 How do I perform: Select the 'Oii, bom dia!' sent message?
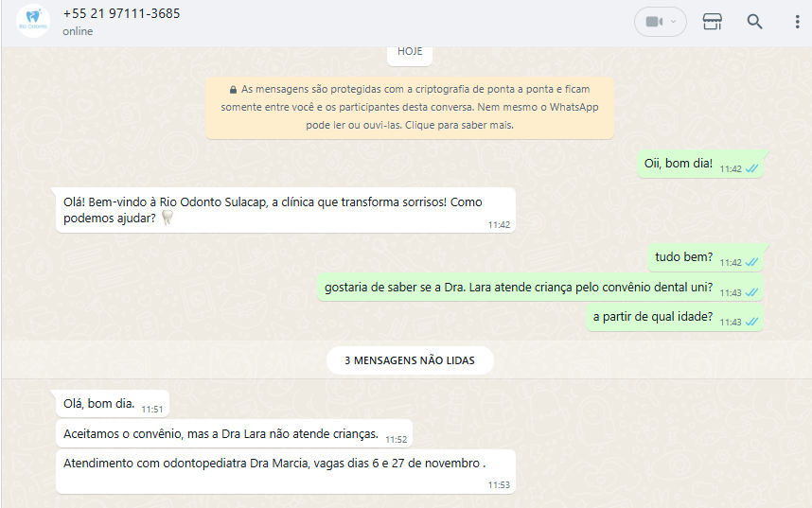pos(700,165)
